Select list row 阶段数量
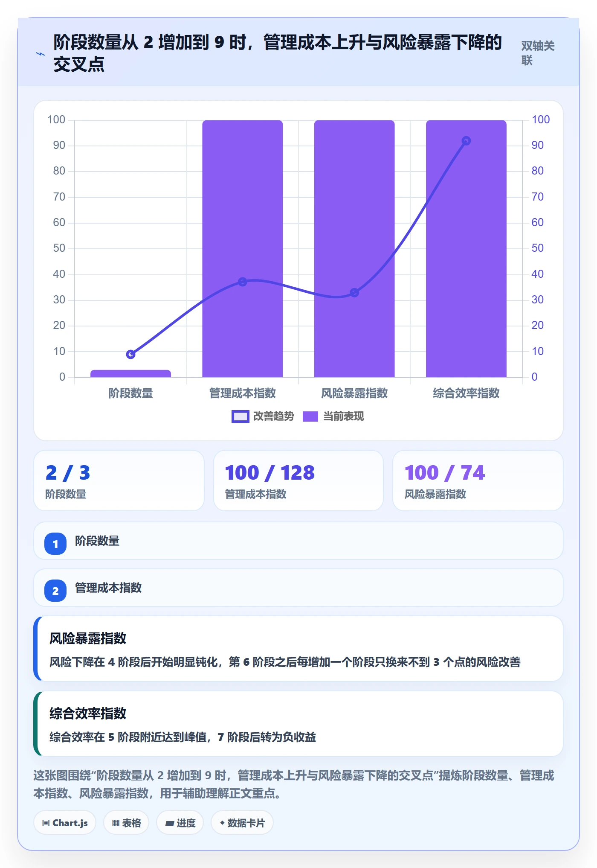597x868 pixels. point(298,541)
